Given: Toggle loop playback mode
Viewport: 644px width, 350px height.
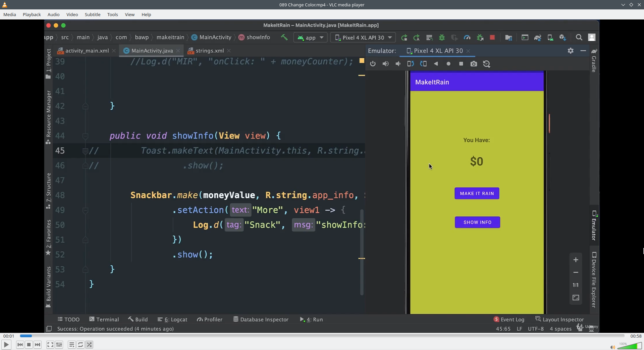Looking at the screenshot, I should 80,345.
